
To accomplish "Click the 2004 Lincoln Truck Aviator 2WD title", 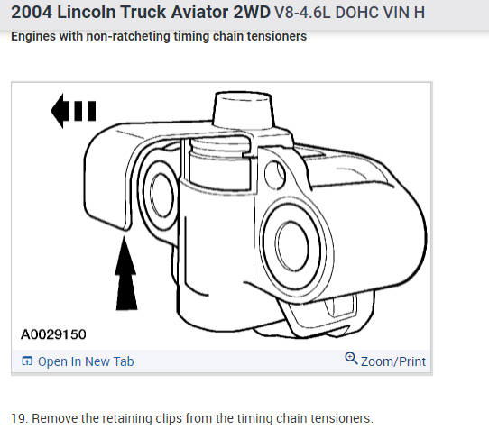I will pos(141,13).
